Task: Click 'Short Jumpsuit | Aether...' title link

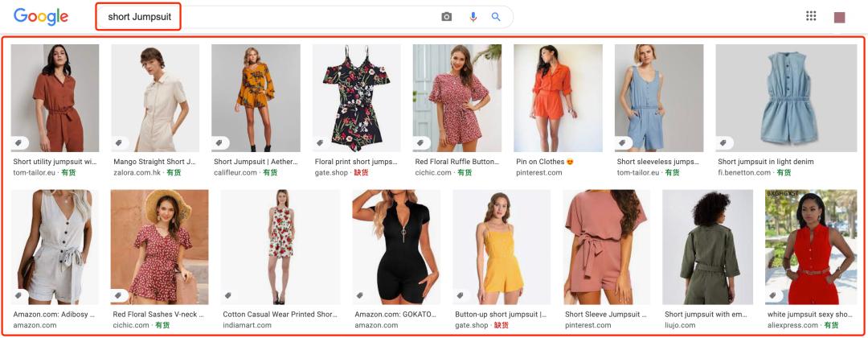Action: pos(256,162)
